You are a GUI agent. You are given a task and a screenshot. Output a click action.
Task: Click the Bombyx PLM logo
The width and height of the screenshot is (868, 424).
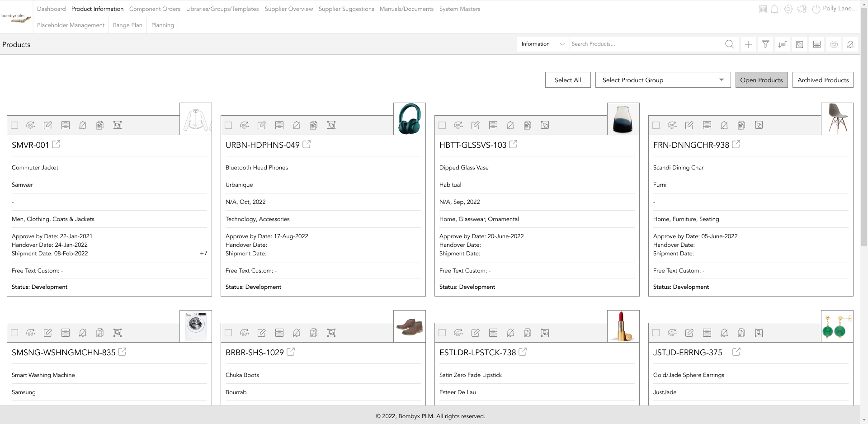[16, 17]
